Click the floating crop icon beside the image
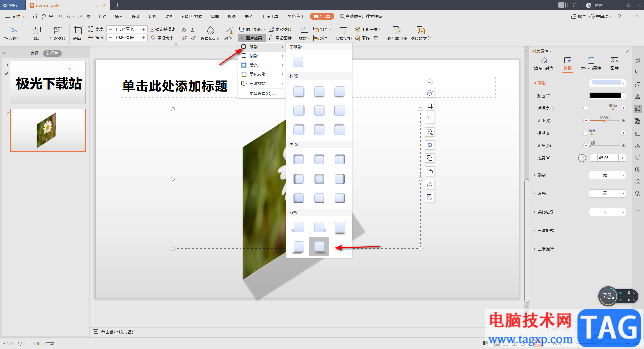 click(x=430, y=106)
